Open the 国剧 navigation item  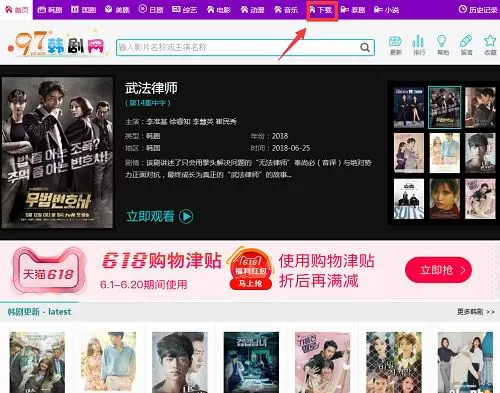(x=84, y=10)
